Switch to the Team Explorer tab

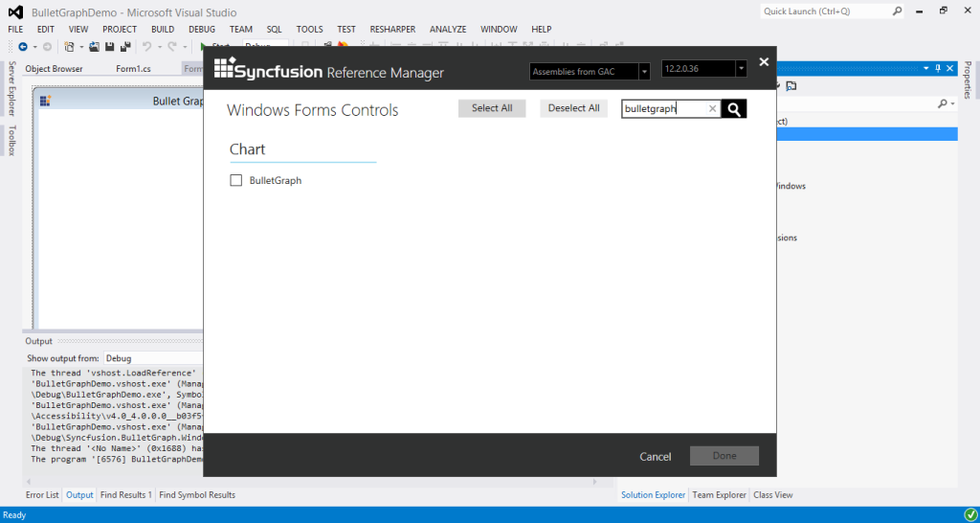coord(719,495)
